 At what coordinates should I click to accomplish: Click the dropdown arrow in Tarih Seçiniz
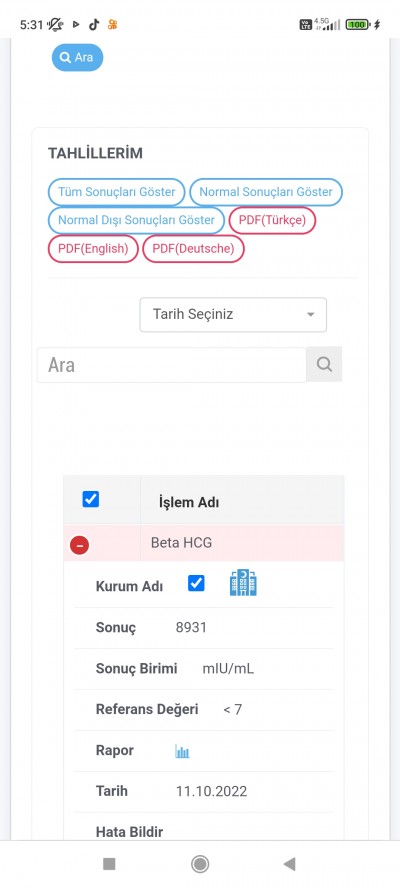pos(310,315)
